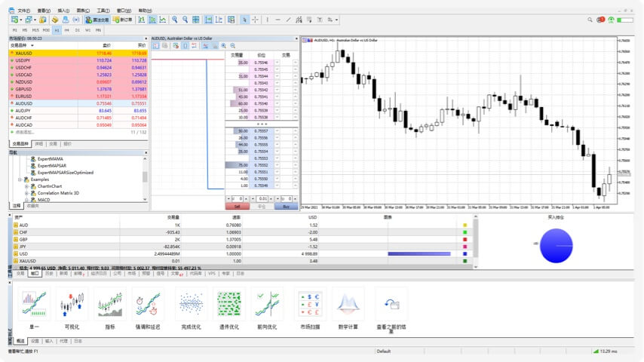The height and width of the screenshot is (362, 644).
Task: Click the 查看之前的结果 previous results tile
Action: coord(391,311)
